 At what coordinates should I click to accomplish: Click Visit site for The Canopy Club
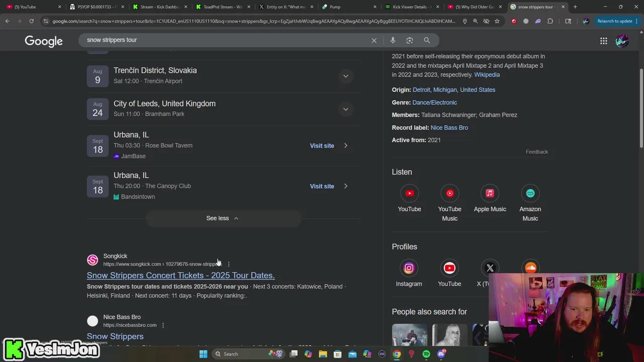pyautogui.click(x=322, y=186)
